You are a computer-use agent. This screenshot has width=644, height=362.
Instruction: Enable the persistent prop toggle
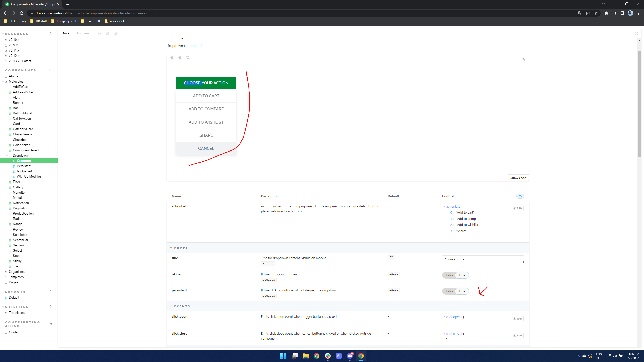point(462,291)
